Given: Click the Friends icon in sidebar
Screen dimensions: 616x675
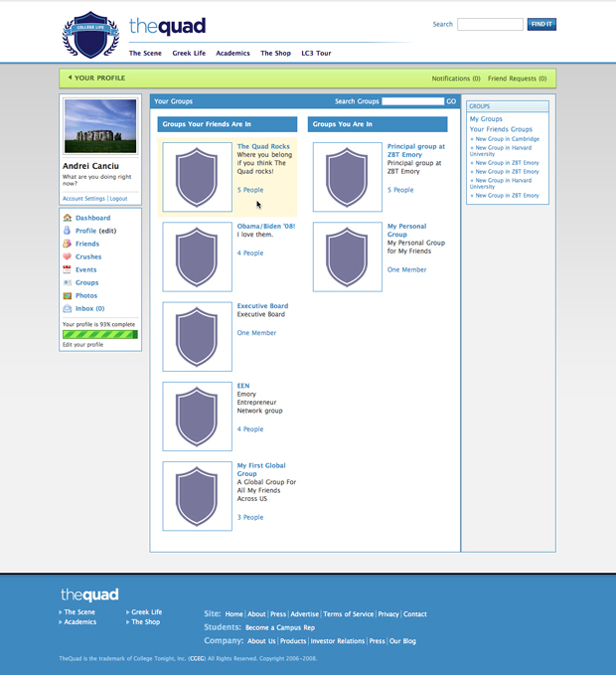Looking at the screenshot, I should (x=67, y=244).
